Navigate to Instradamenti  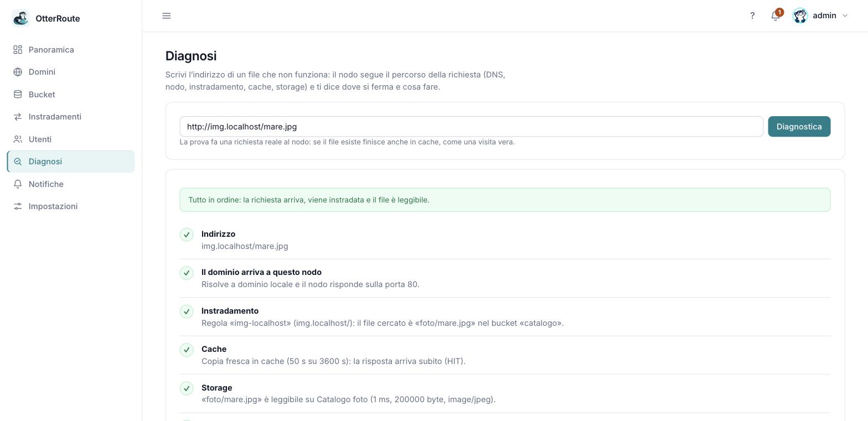pos(71,117)
